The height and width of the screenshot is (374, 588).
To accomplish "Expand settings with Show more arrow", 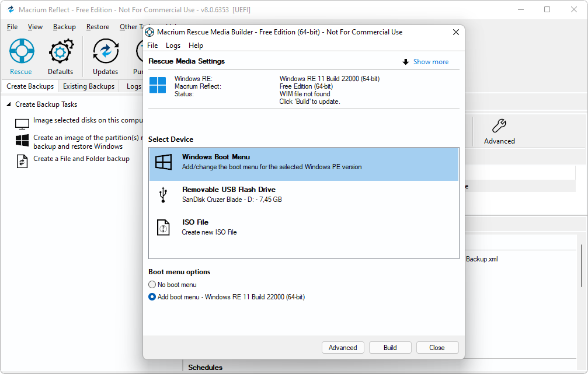I will tap(426, 62).
